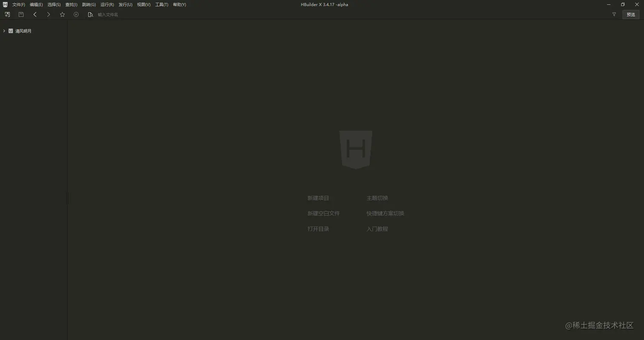Click the file search icon
Image resolution: width=644 pixels, height=340 pixels.
(x=90, y=14)
